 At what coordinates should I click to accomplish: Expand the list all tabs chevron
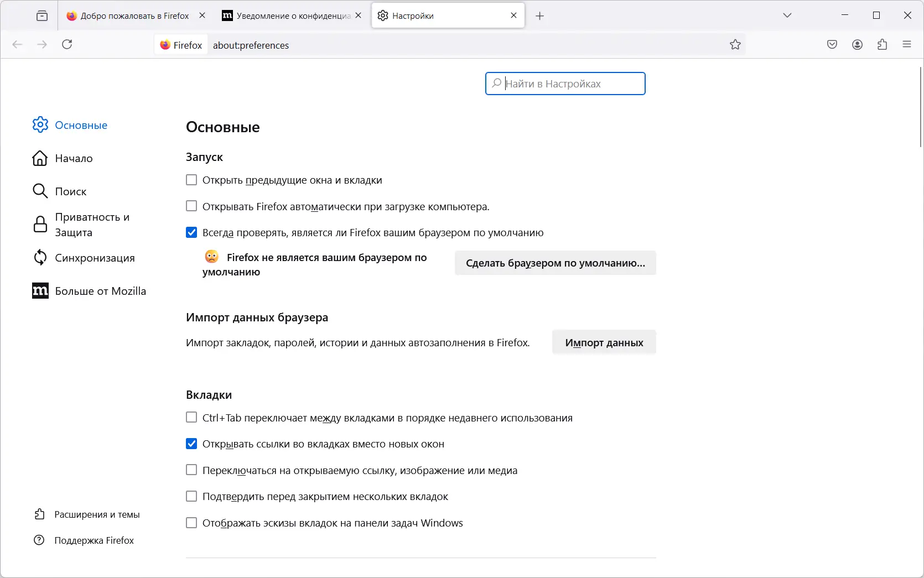coord(787,15)
